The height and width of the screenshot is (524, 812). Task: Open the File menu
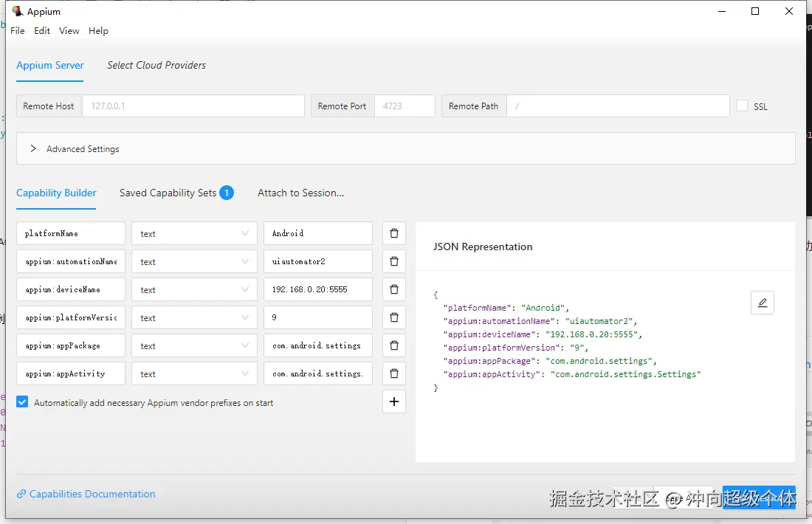pyautogui.click(x=18, y=30)
